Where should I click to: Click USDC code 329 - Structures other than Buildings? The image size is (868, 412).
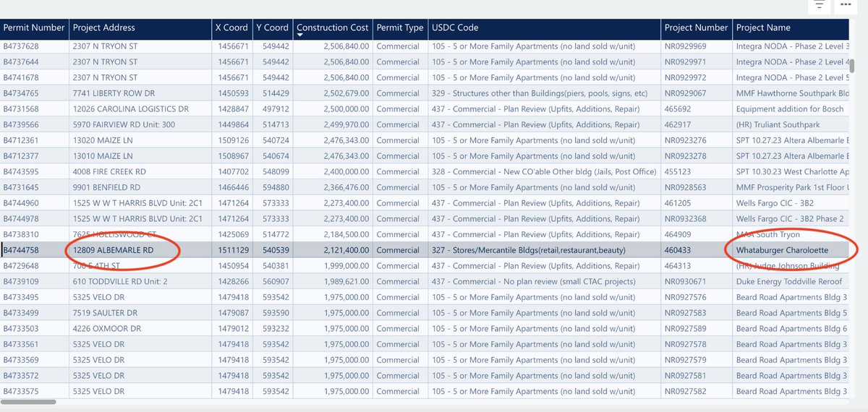pyautogui.click(x=540, y=93)
